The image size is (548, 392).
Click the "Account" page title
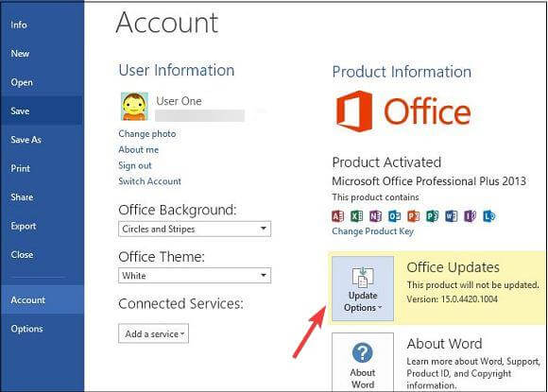click(166, 23)
